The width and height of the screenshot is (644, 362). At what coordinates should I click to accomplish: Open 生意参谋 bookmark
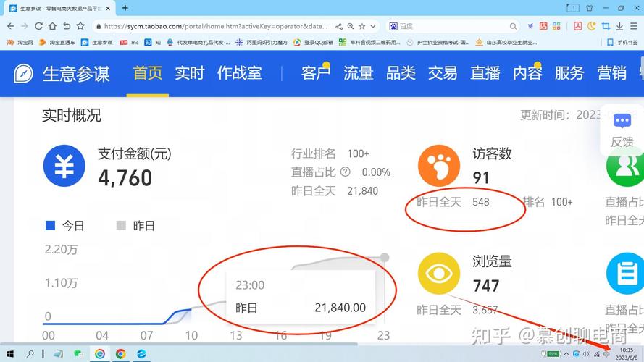click(x=97, y=42)
